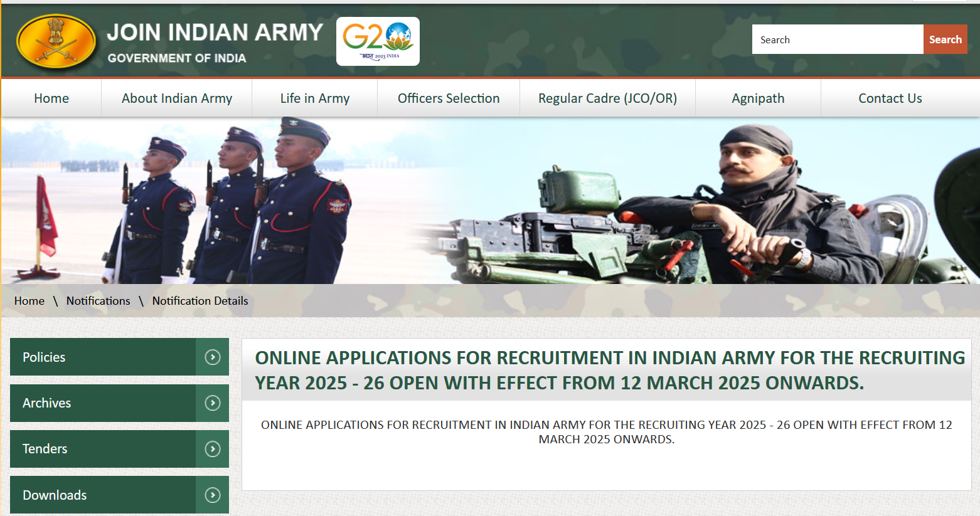Screen dimensions: 980x516
Task: Open Officers Selection menu
Action: coord(449,98)
